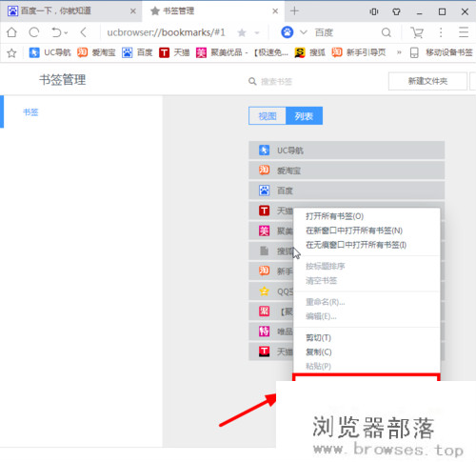
Task: Open 百度 bookmark in bookmarks bar
Action: pyautogui.click(x=137, y=52)
